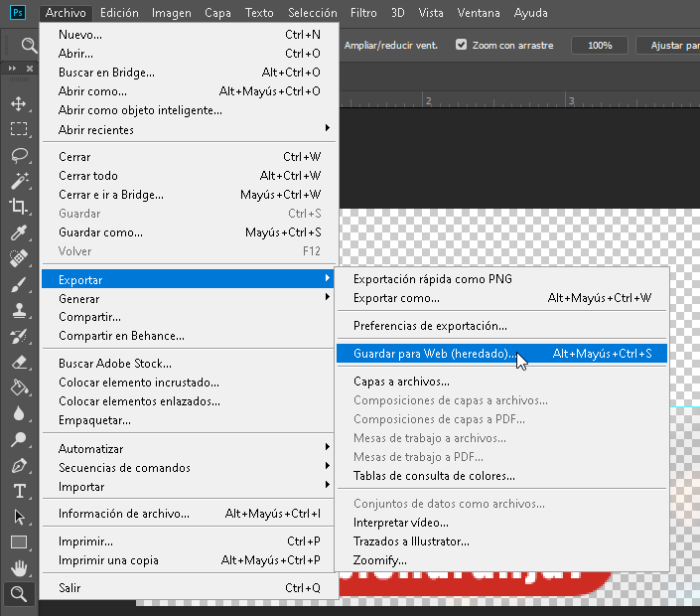Choose Interpretar vídeo...
This screenshot has width=700, height=616.
click(x=501, y=523)
